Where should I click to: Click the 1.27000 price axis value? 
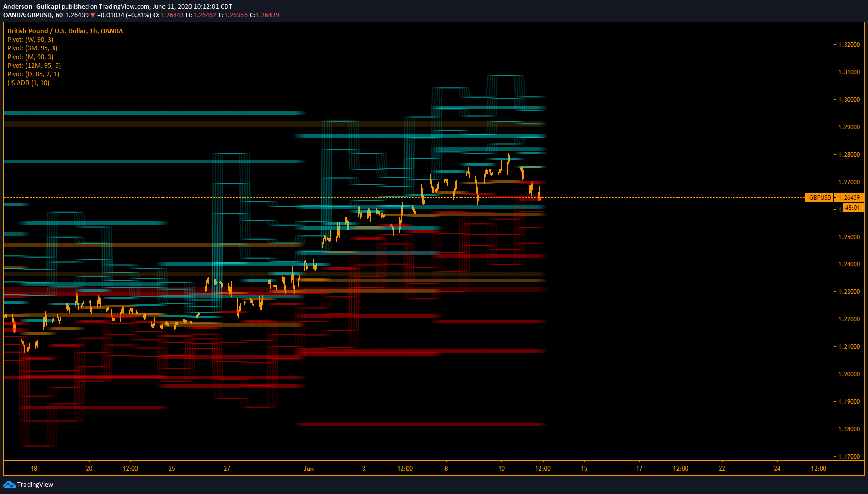pyautogui.click(x=849, y=182)
